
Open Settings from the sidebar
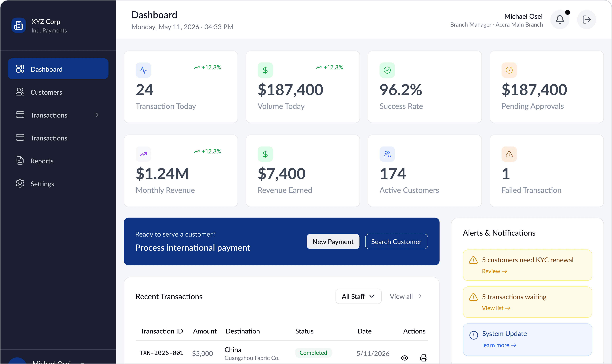[58, 183]
